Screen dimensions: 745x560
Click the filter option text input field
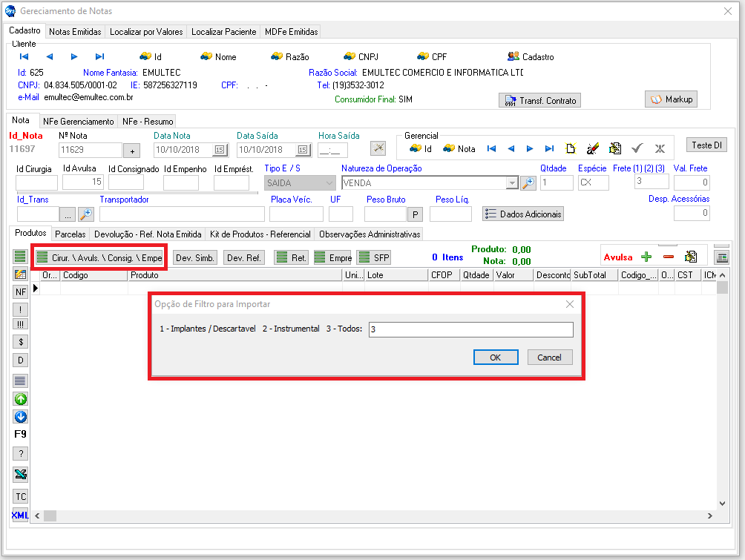pos(470,329)
